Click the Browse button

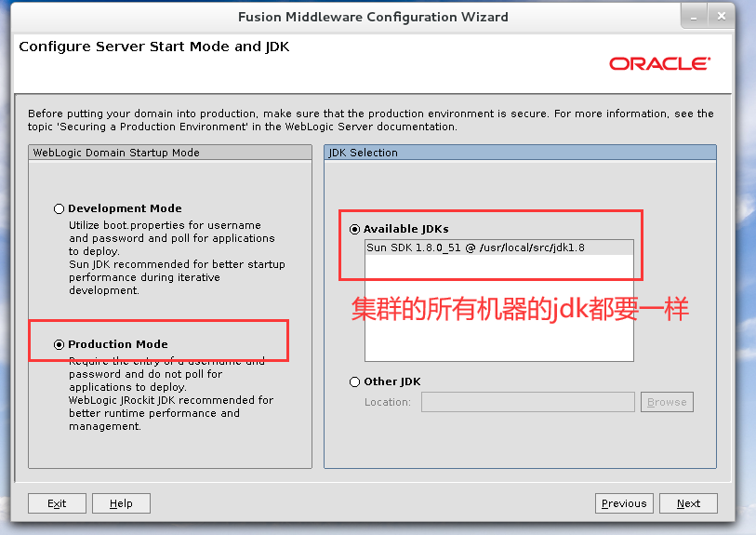667,402
